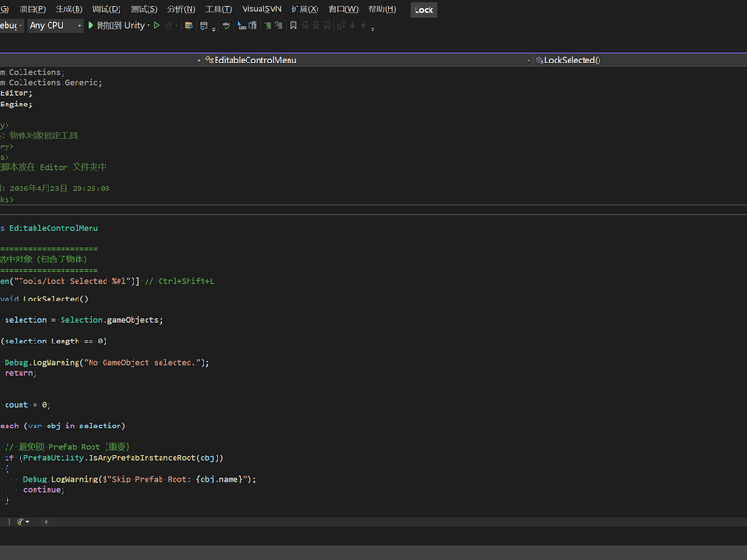
Task: Click the green Attach to Unity play button
Action: point(91,26)
